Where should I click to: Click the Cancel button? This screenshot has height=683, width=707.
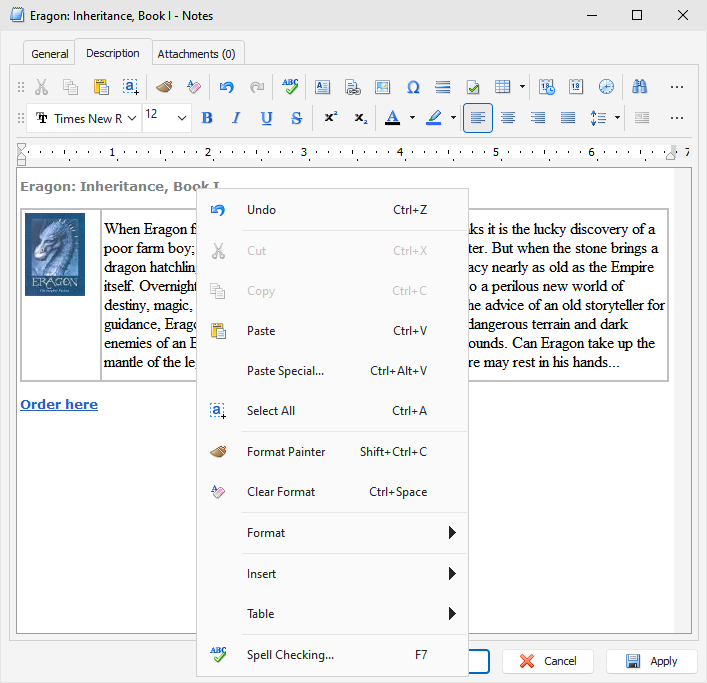pos(548,661)
